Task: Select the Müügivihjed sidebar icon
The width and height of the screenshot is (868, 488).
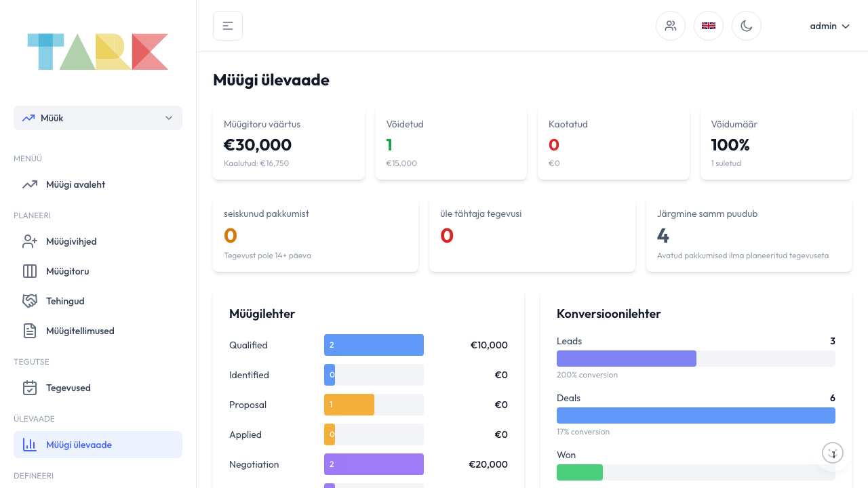Action: pyautogui.click(x=30, y=241)
